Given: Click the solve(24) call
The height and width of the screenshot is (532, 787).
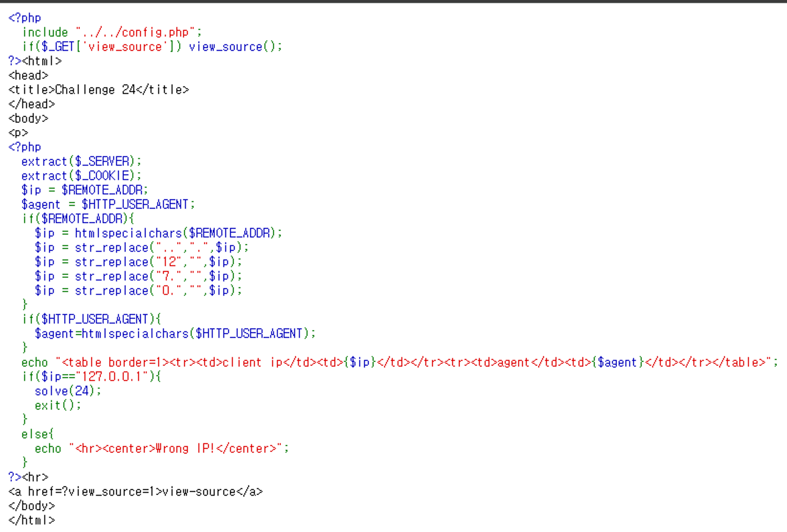Looking at the screenshot, I should (x=68, y=391).
